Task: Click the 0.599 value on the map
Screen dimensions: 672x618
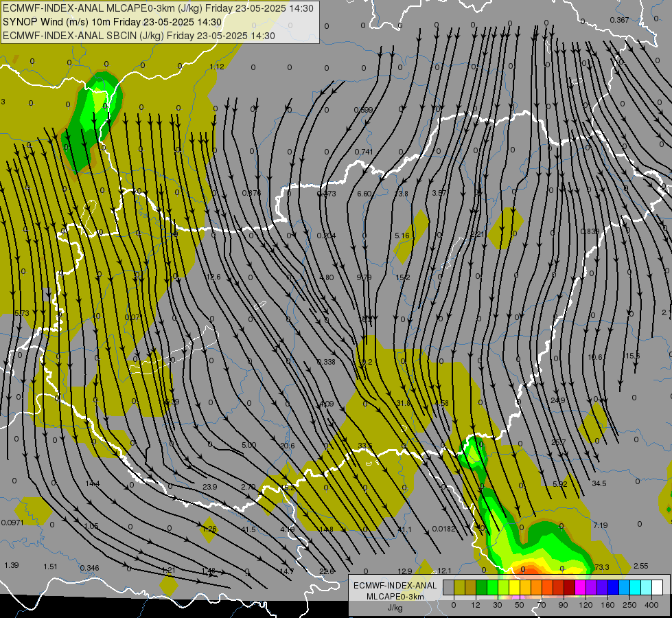Action: point(363,110)
